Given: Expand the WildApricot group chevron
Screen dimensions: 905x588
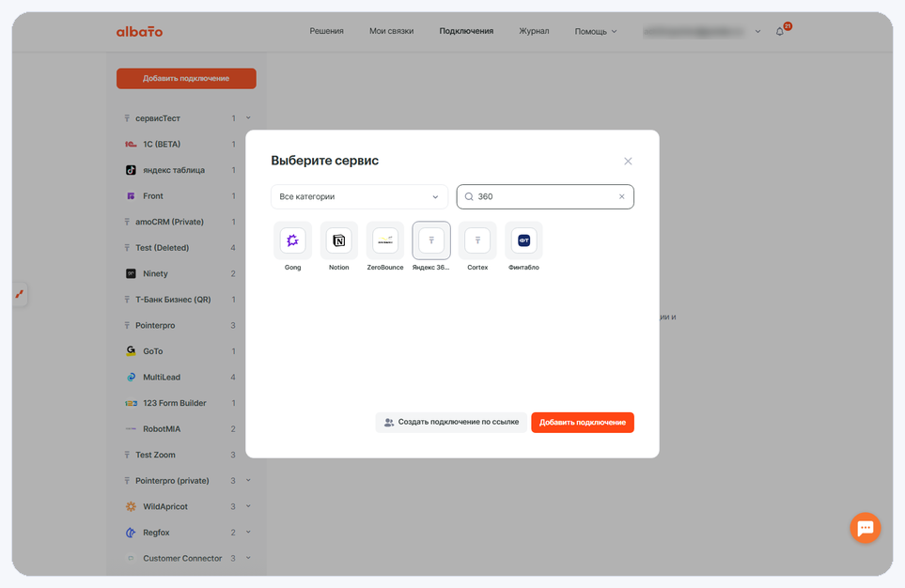Looking at the screenshot, I should pyautogui.click(x=248, y=506).
